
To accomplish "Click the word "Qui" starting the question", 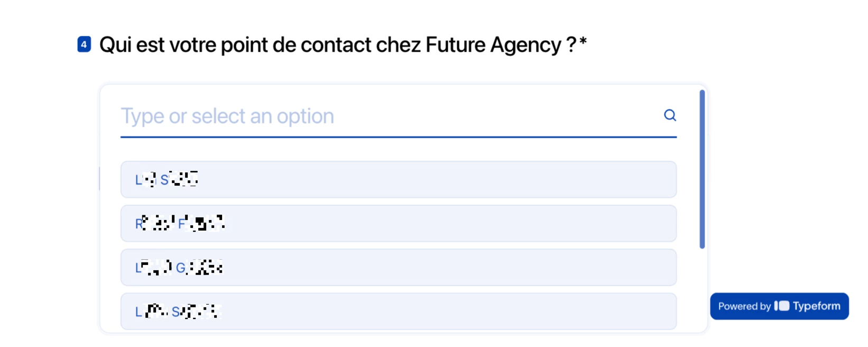I will (x=115, y=45).
